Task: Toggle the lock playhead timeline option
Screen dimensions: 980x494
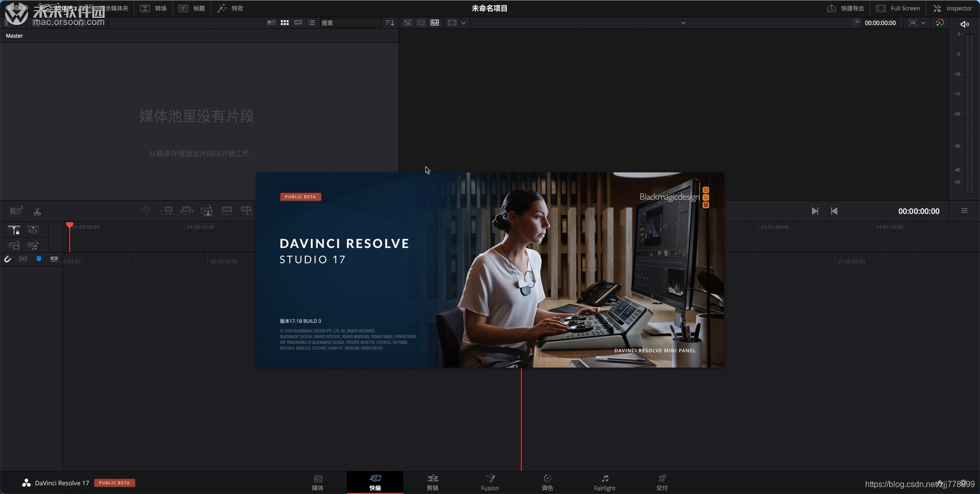Action: 14,231
